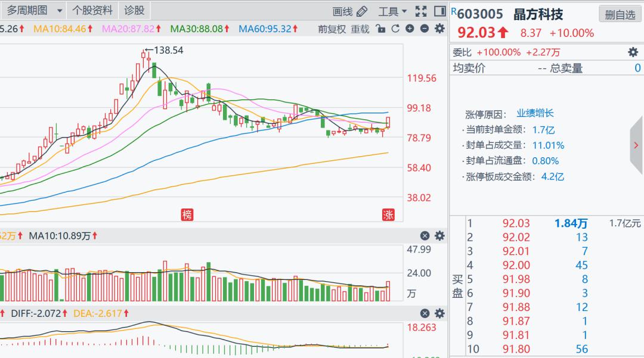Toggle the chart lock icon

click(x=380, y=29)
